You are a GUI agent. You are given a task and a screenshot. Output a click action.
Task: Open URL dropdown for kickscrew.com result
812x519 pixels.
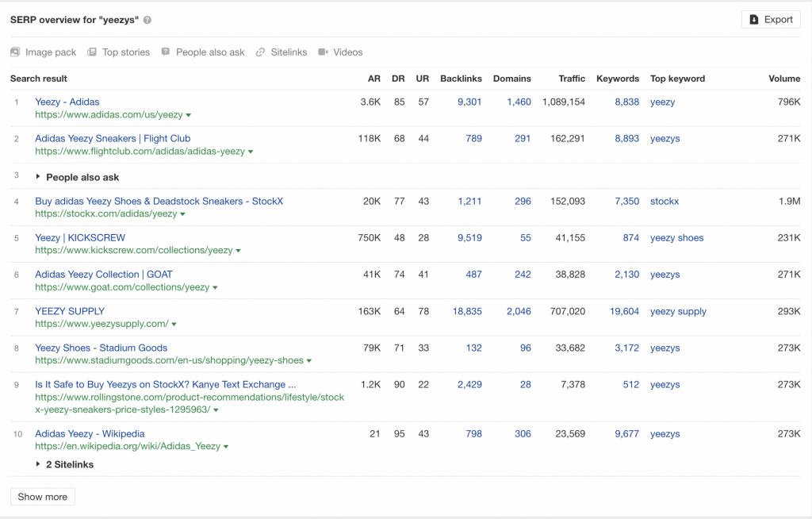pyautogui.click(x=238, y=251)
